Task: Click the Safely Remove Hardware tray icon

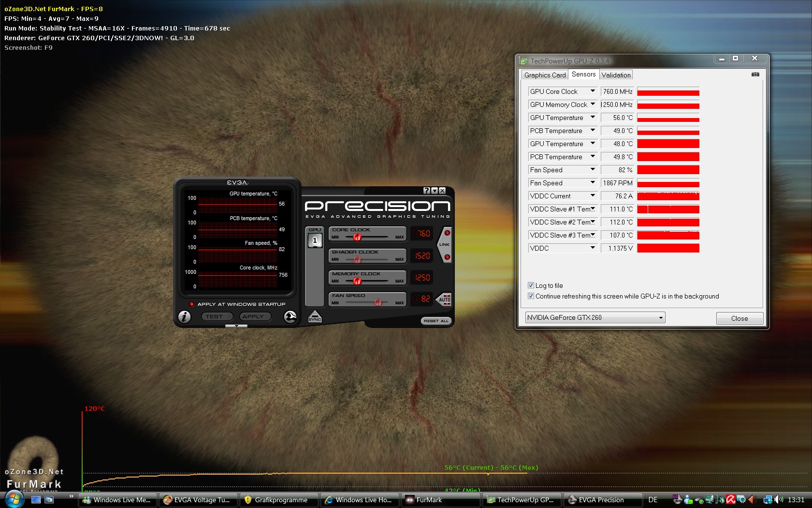Action: (699, 500)
